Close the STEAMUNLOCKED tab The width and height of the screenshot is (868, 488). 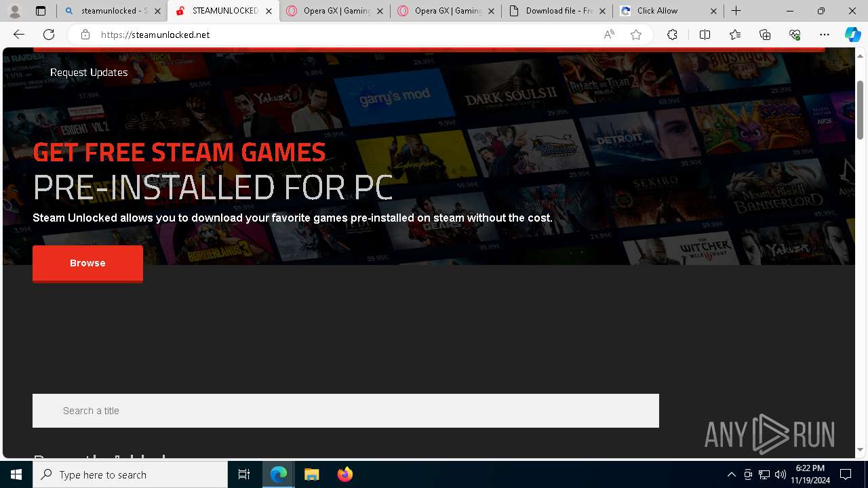point(269,11)
